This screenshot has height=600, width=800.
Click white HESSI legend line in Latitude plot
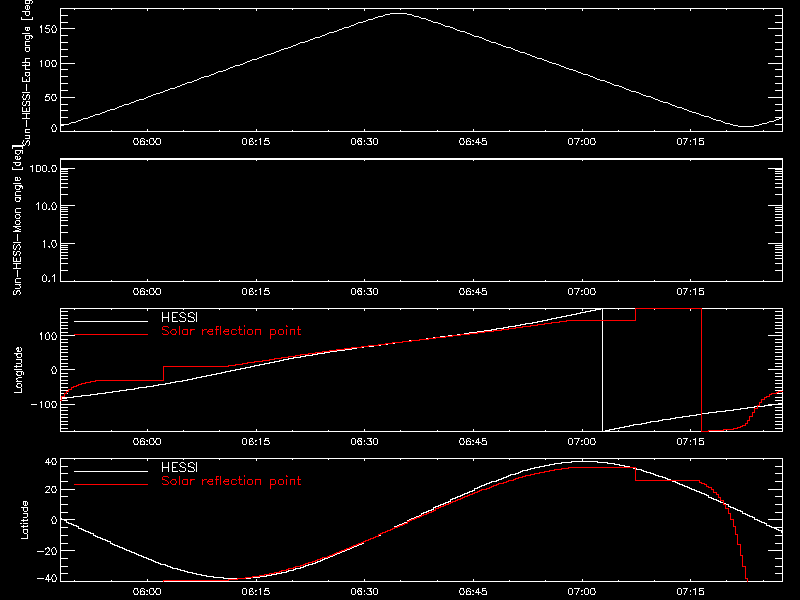[x=111, y=471]
